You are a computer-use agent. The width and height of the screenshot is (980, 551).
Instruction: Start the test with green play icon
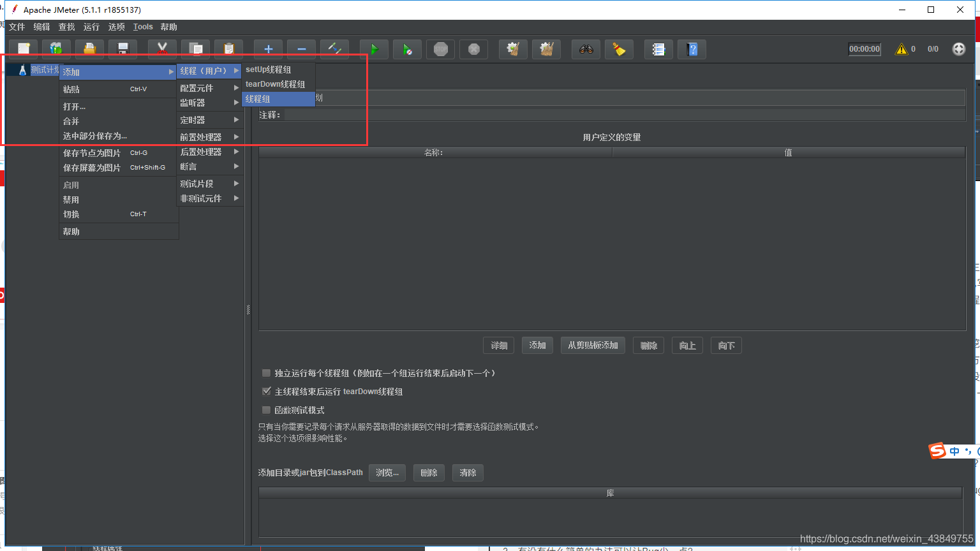click(374, 49)
